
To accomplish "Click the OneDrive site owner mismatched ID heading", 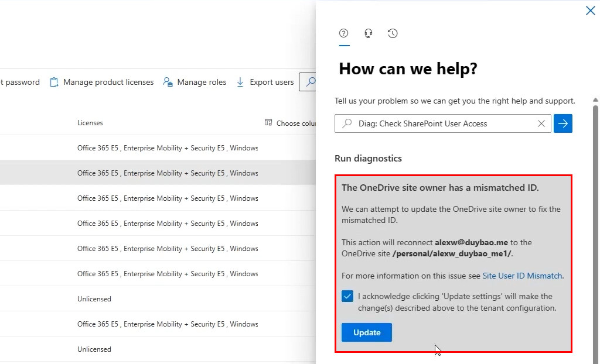I will click(x=440, y=187).
